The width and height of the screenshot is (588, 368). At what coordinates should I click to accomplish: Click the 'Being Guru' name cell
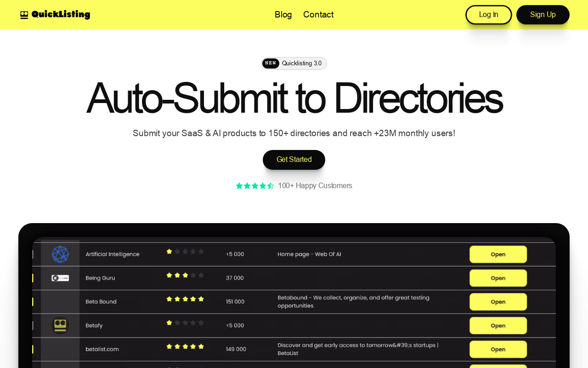[x=100, y=278]
